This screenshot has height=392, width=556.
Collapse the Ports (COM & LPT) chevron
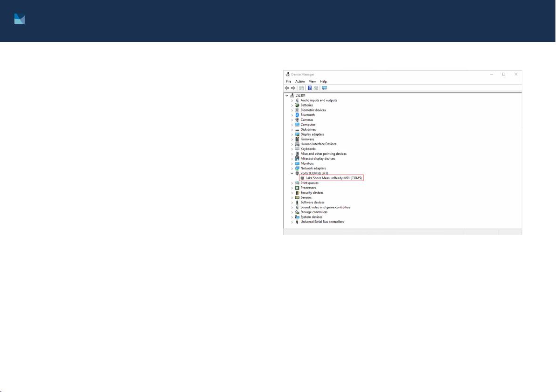click(x=292, y=174)
